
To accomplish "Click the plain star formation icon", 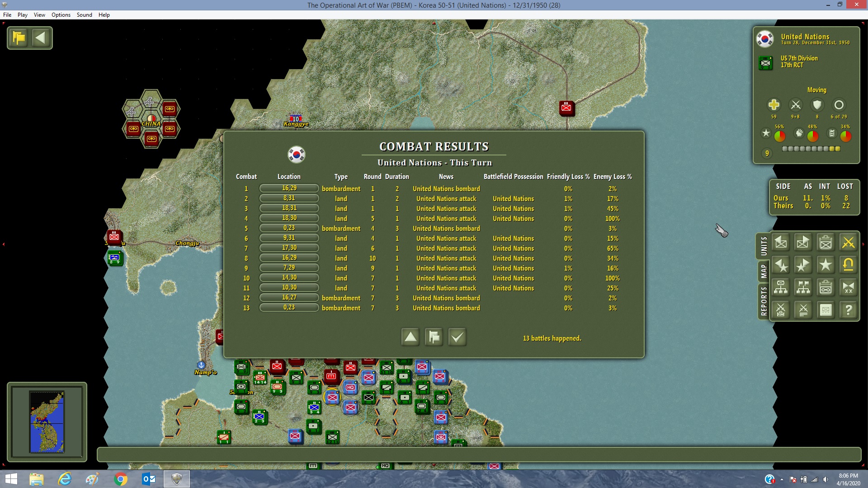I will 826,265.
